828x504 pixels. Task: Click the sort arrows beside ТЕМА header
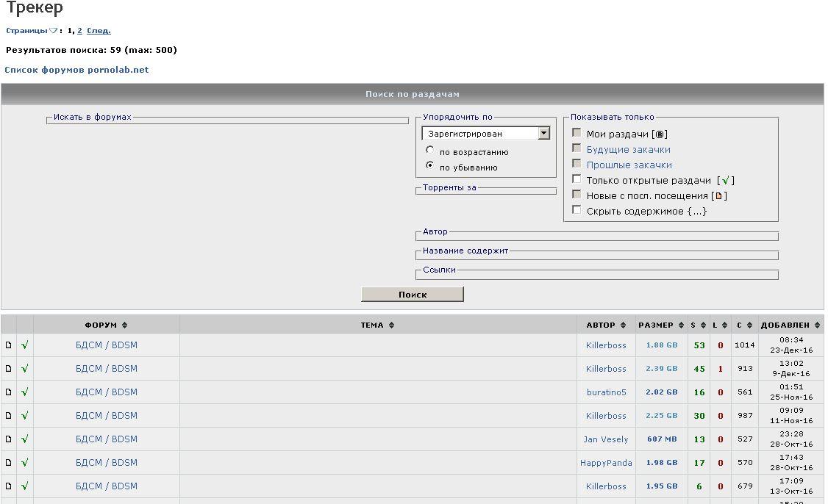point(391,325)
